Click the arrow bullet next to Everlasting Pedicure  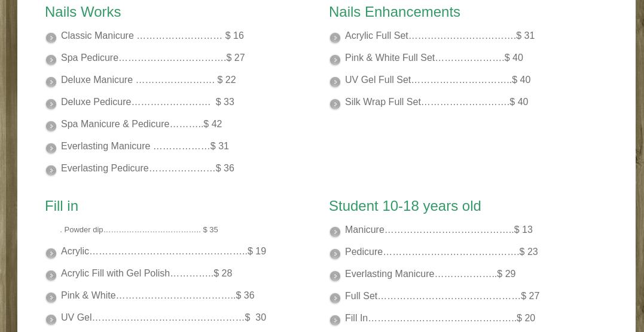click(51, 170)
